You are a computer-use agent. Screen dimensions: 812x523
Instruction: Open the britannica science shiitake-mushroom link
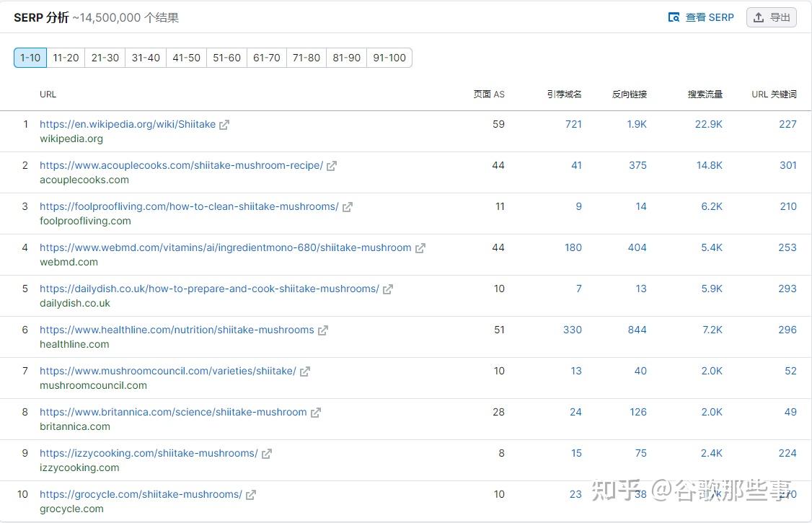coord(174,412)
